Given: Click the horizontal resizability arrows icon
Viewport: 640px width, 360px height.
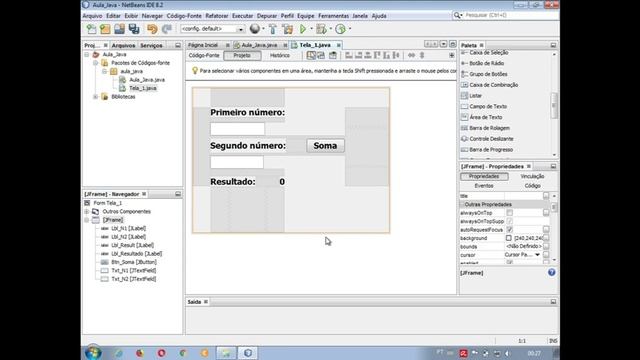Looking at the screenshot, I should tap(411, 55).
